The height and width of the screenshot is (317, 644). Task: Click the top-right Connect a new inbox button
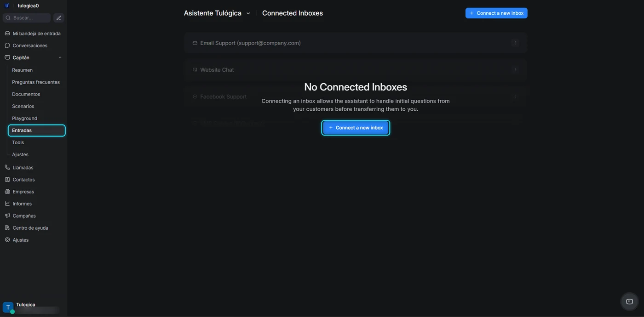tap(496, 13)
